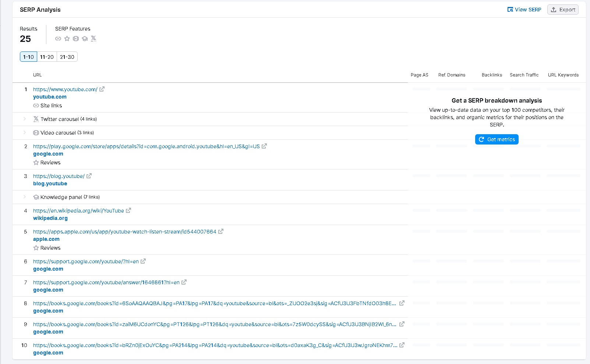Open the answer/1646861 external link icon
This screenshot has width=590, height=364.
coord(184,282)
